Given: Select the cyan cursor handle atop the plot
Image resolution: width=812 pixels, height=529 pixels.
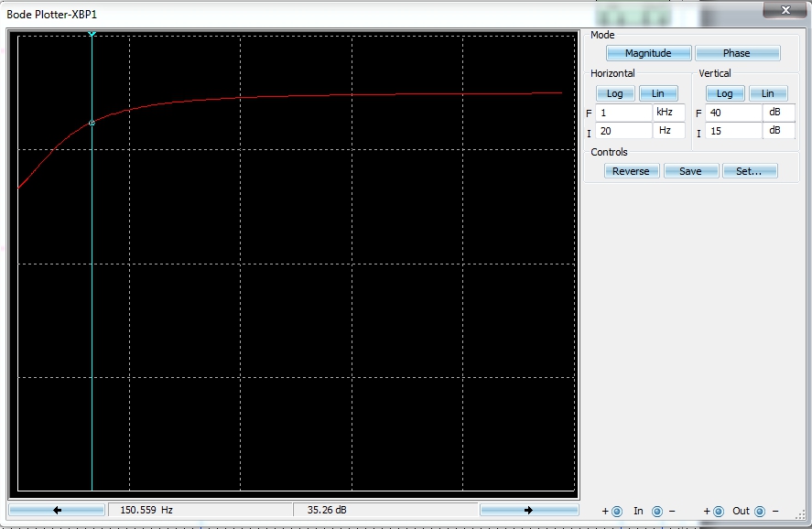Looking at the screenshot, I should (92, 35).
